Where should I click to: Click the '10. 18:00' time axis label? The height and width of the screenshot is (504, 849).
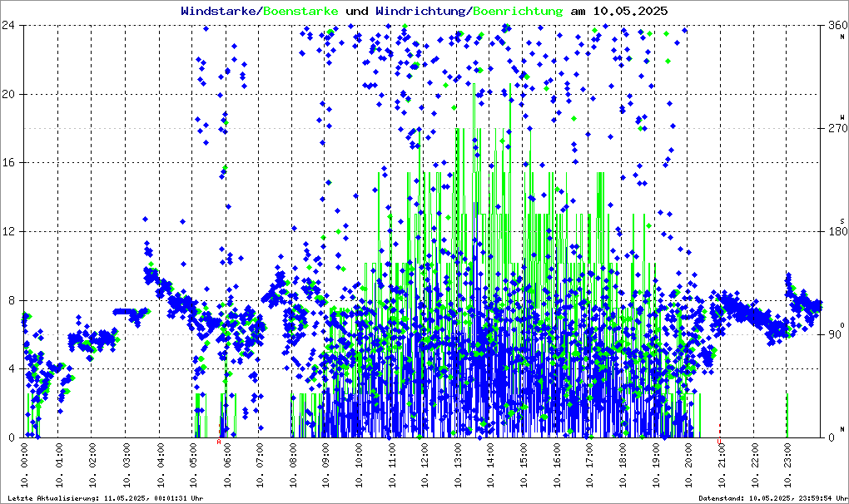(623, 466)
